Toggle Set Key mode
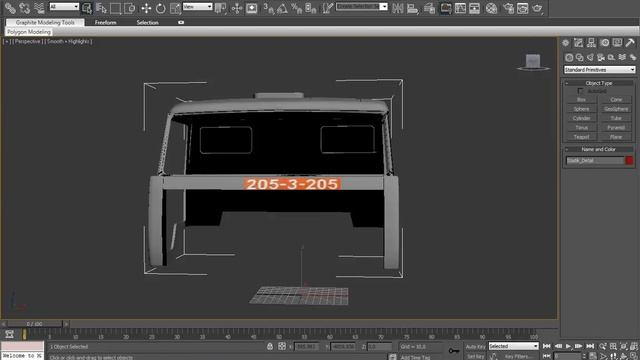Image resolution: width=640 pixels, height=360 pixels. (x=475, y=356)
